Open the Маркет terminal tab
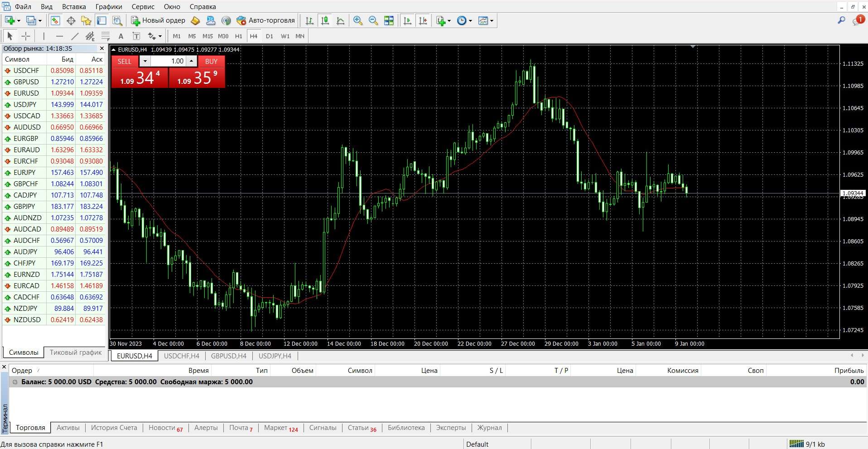Screen dimensions: 868x449 tap(281, 428)
